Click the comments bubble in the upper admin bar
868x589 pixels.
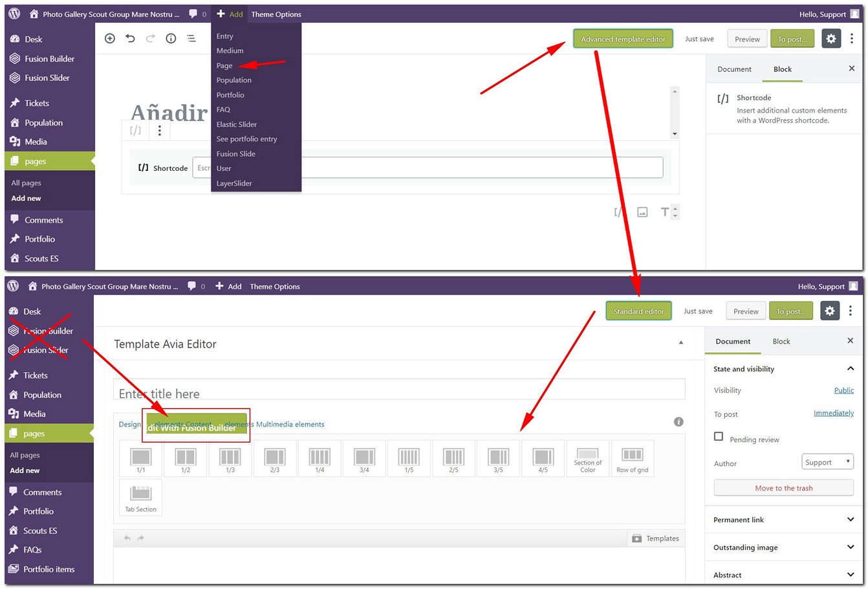[x=193, y=14]
